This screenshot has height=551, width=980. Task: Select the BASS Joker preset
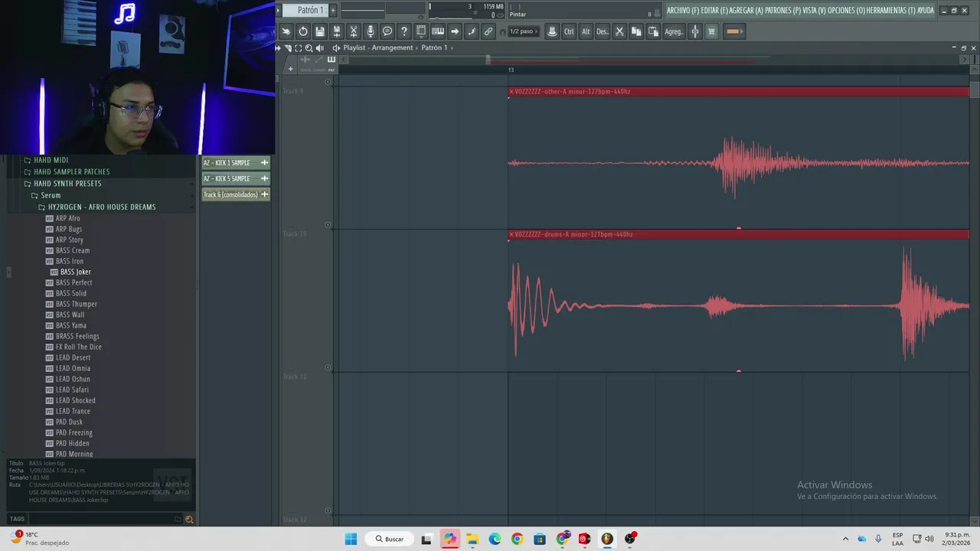click(75, 272)
